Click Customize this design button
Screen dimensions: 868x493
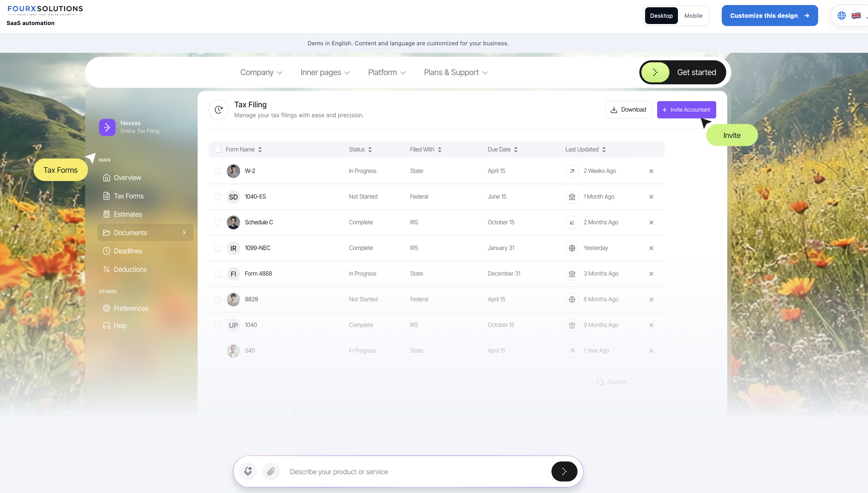pyautogui.click(x=770, y=16)
